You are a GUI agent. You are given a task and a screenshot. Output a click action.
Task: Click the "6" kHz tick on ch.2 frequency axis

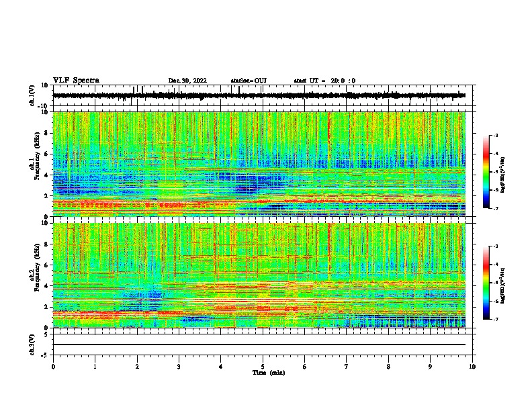46,265
